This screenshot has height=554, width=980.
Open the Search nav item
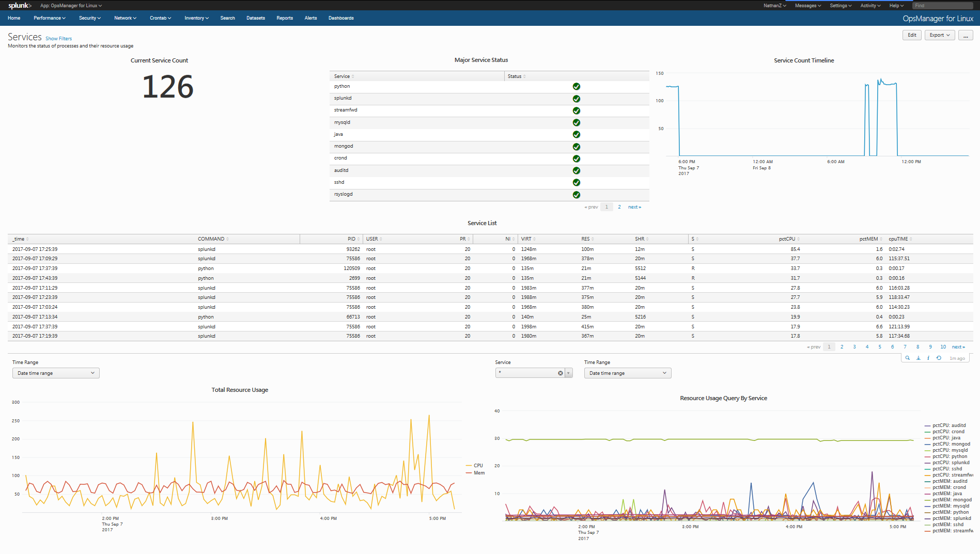click(x=227, y=18)
